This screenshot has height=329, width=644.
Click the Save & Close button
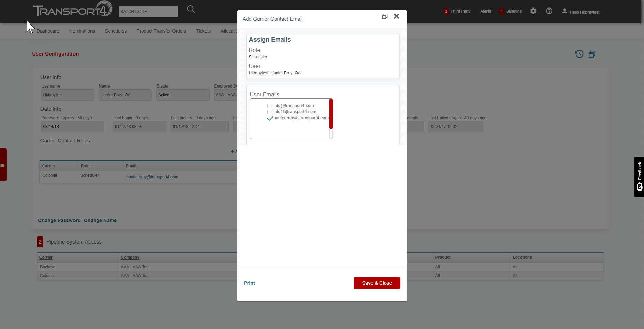click(377, 283)
